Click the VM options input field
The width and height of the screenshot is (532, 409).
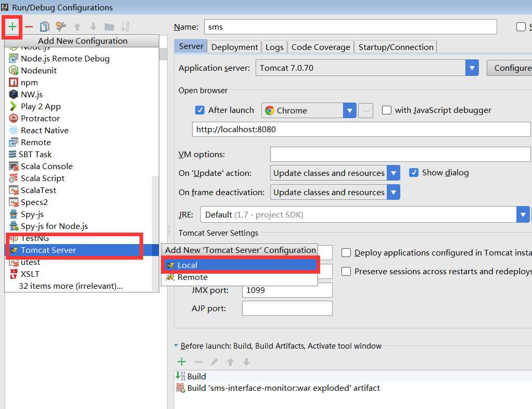(400, 155)
